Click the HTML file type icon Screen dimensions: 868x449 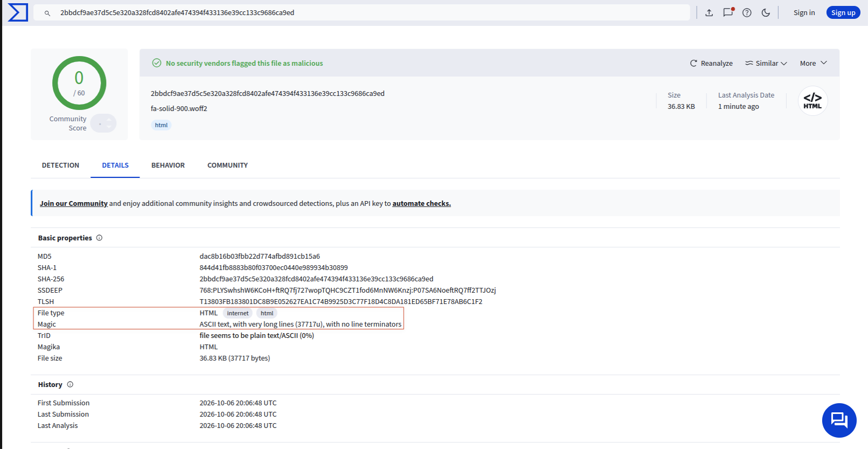[x=813, y=101]
